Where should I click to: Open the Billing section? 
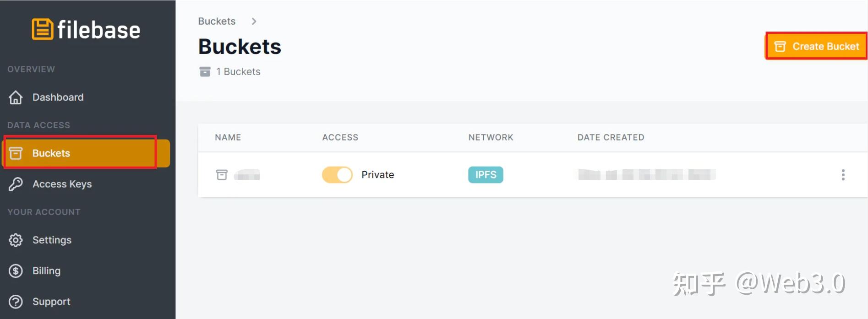[46, 271]
